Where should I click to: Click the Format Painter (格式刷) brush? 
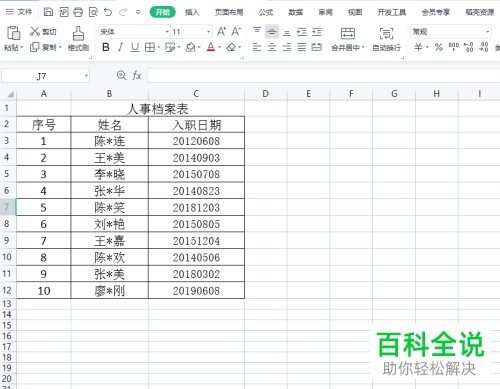coord(78,33)
